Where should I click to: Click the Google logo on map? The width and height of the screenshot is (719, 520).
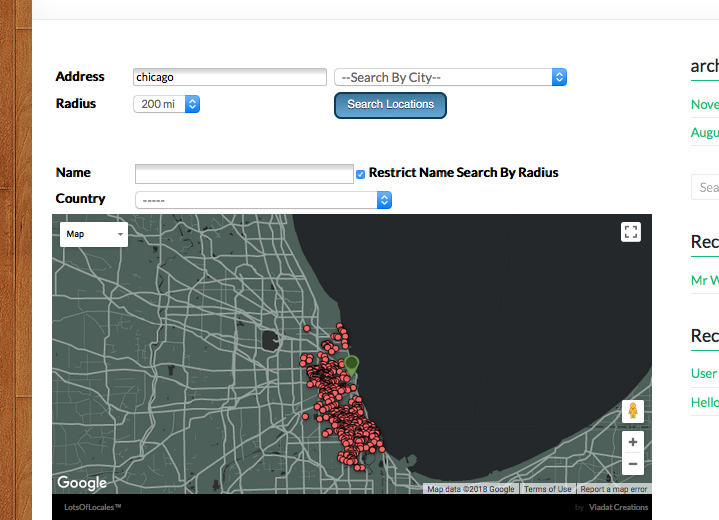pyautogui.click(x=82, y=483)
